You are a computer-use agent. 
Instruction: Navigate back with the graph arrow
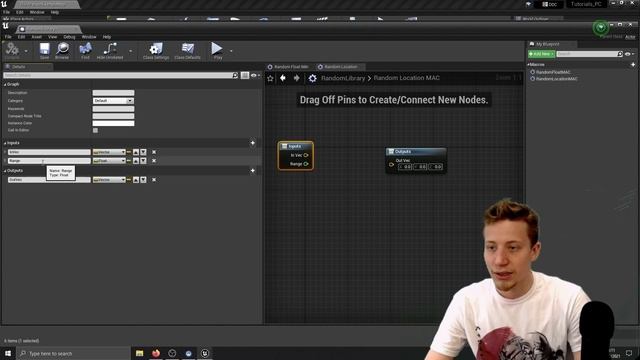283,78
